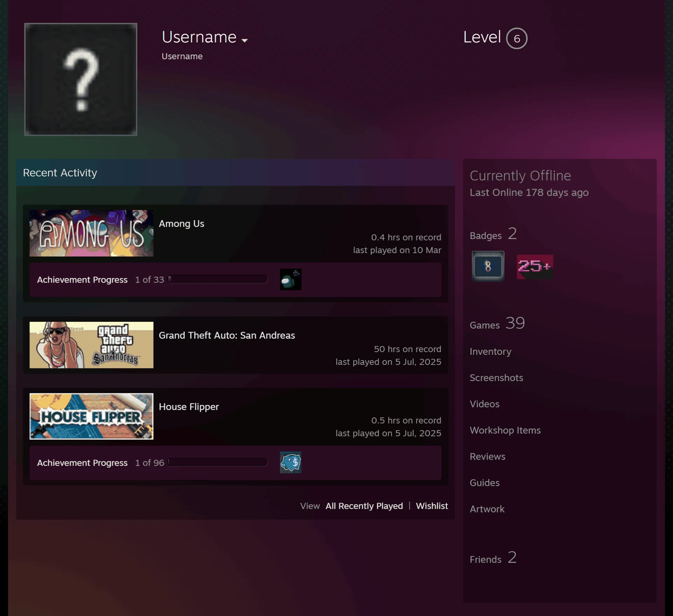Click the large Username profile name
Viewport: 673px width, 616px height.
[x=199, y=37]
